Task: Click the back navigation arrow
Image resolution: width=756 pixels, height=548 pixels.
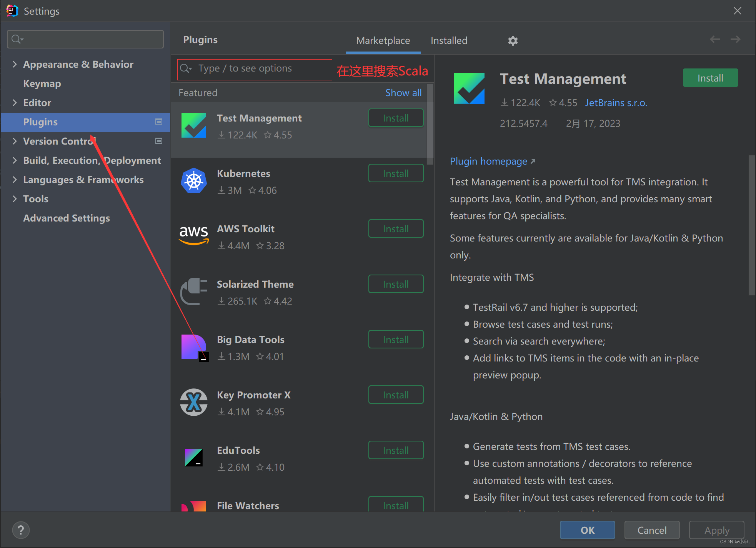Action: click(715, 39)
